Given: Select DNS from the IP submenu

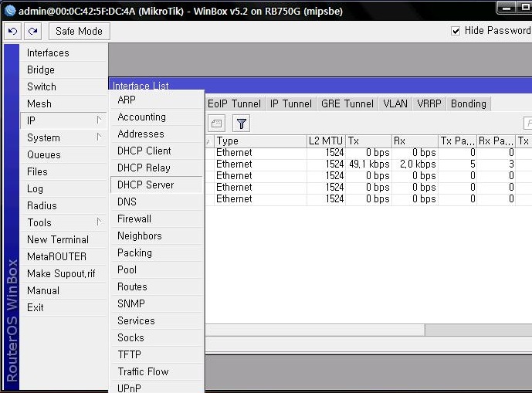Looking at the screenshot, I should [x=157, y=202].
